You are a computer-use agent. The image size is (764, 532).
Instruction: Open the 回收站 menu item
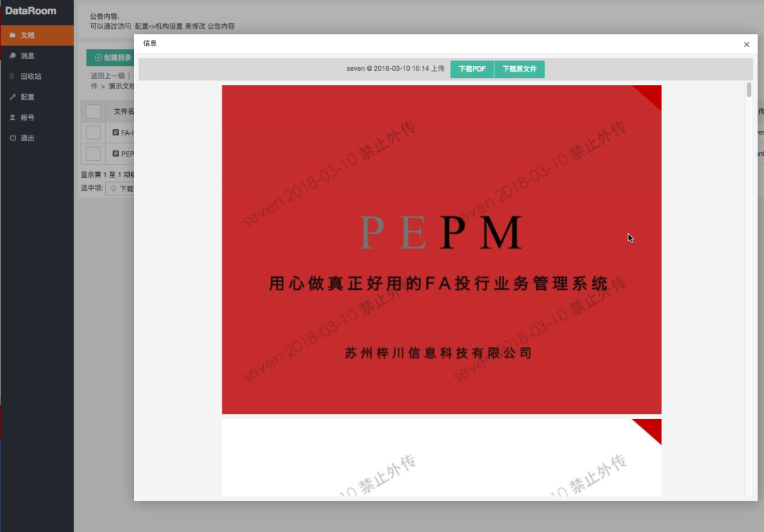pos(37,76)
